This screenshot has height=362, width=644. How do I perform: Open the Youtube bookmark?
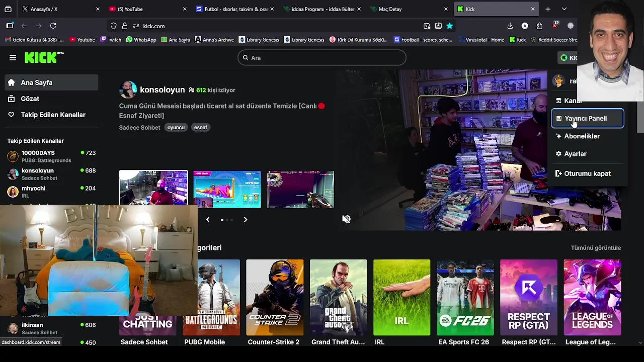click(x=83, y=40)
